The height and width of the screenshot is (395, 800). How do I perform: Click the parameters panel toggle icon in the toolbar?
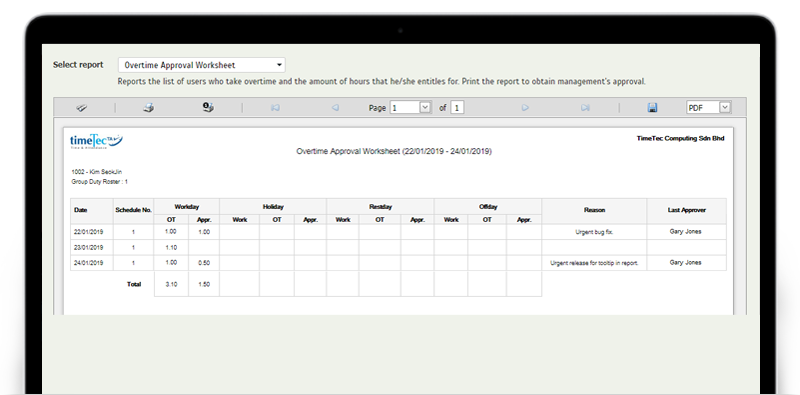(82, 108)
